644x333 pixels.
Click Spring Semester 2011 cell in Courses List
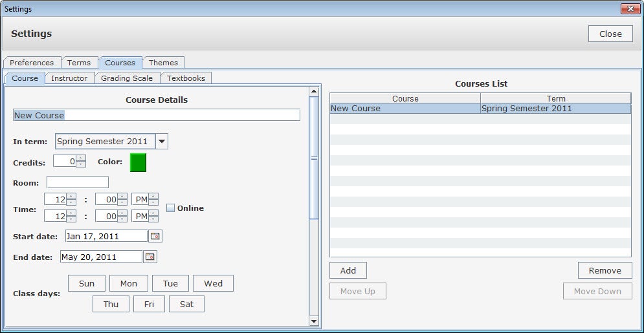[x=556, y=108]
